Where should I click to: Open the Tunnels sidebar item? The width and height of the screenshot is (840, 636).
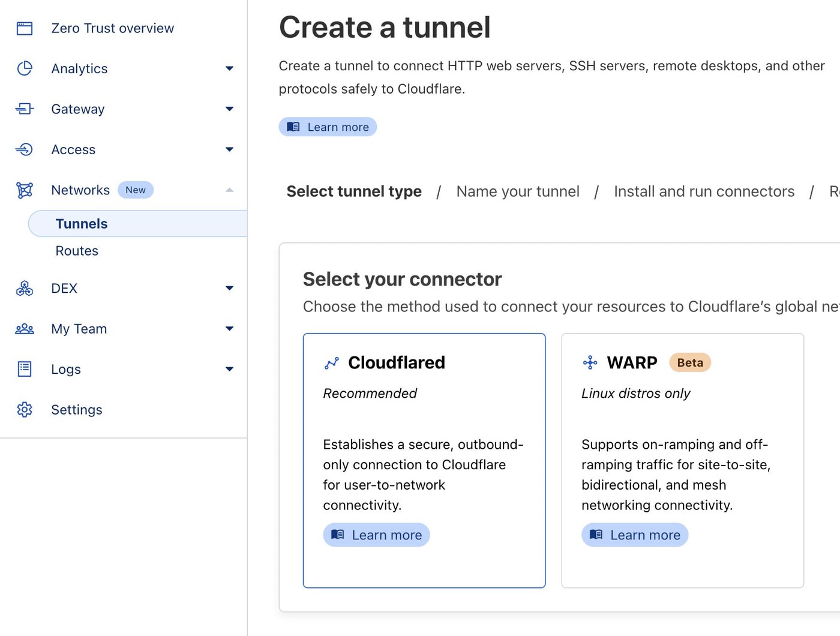point(137,224)
